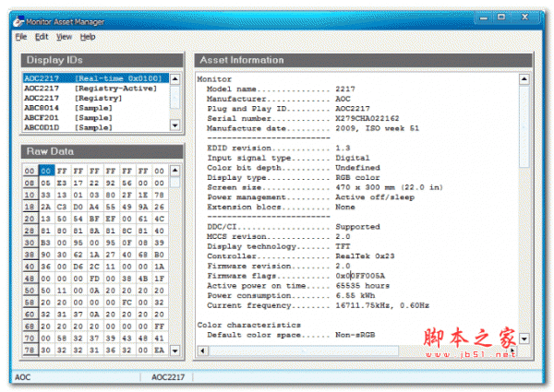Click Display IDs list scroll up arrow
Screen dimensions: 554x392
(x=175, y=78)
